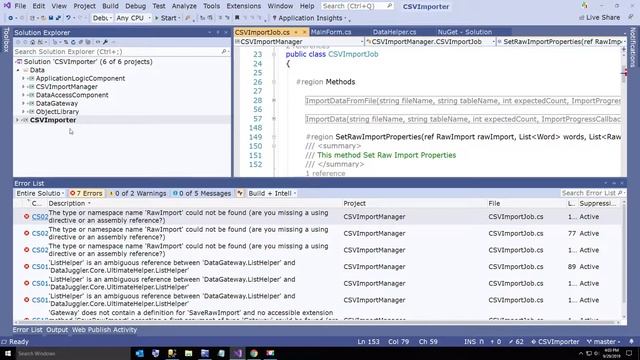Toggle the 0 of 5 Messages filter

coord(202,193)
